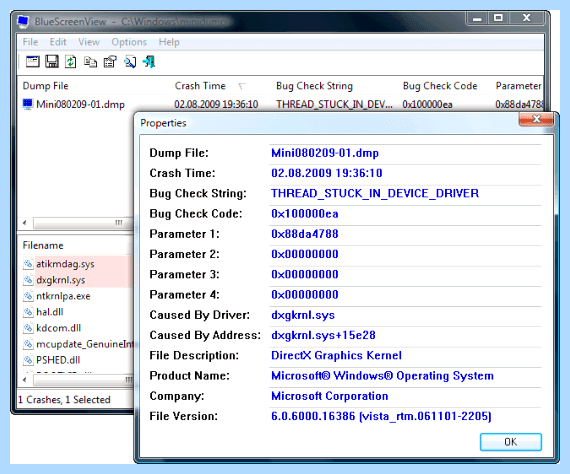
Task: Click the File Description value DirectX Graphics Kernel
Action: [336, 355]
